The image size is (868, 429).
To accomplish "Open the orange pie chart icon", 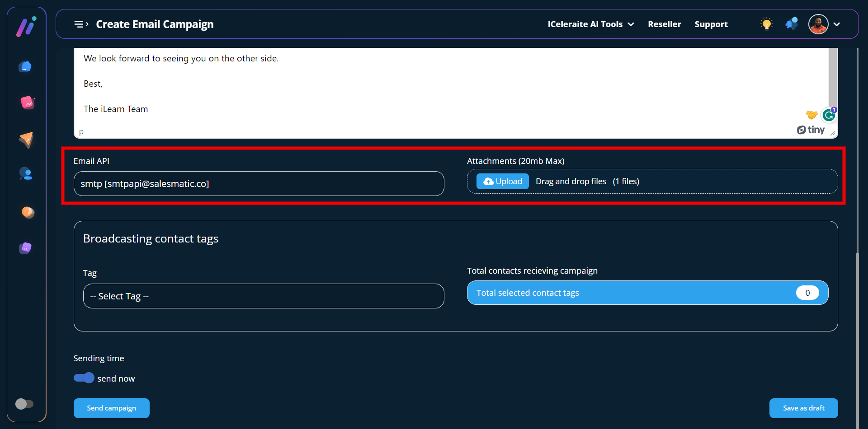I will coord(28,212).
